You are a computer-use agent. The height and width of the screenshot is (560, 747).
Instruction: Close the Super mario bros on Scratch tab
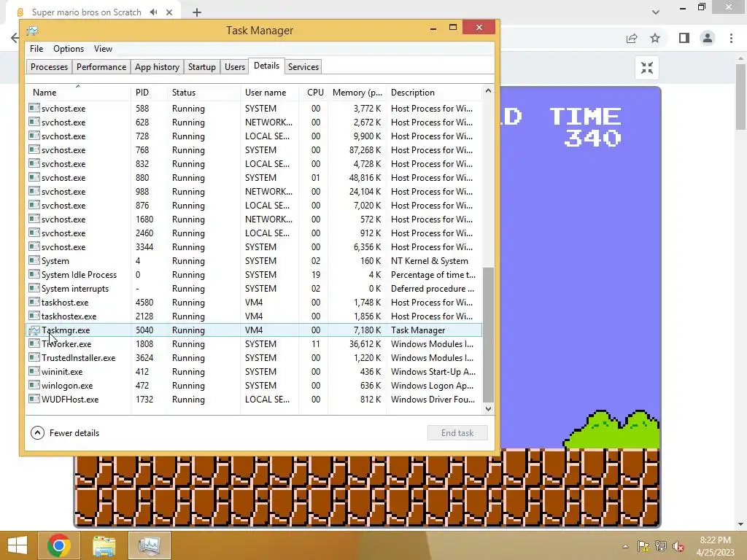(169, 12)
